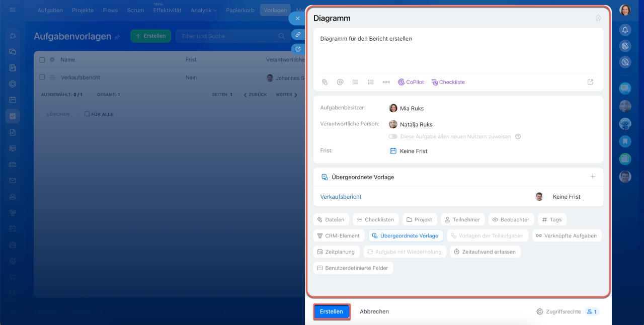This screenshot has width=644, height=325.
Task: Select the Vorlagen tab
Action: pos(275,10)
